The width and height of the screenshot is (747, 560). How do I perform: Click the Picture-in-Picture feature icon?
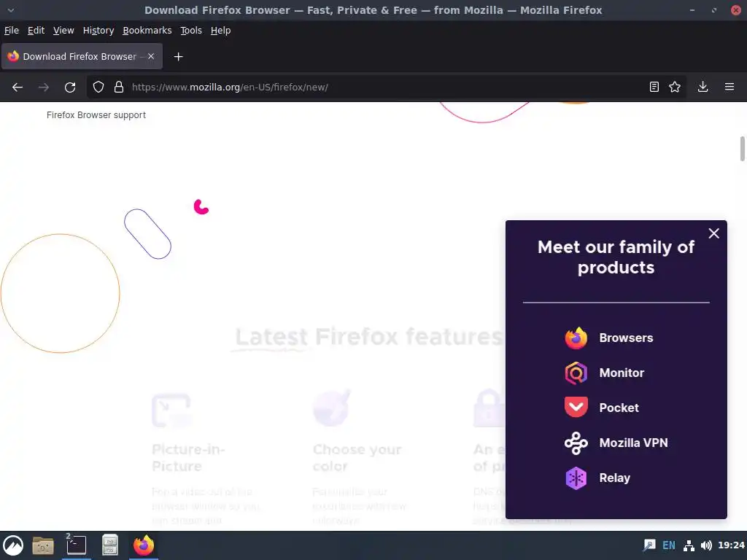171,410
